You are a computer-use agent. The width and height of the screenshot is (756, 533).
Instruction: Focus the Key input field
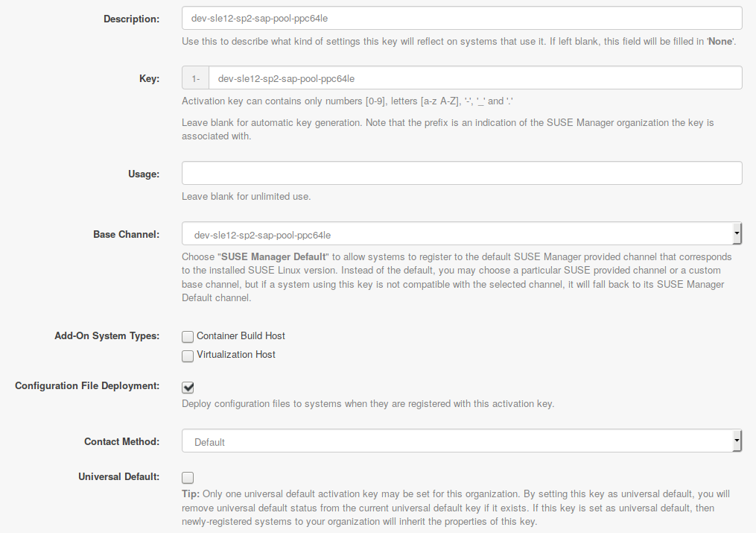(x=474, y=78)
